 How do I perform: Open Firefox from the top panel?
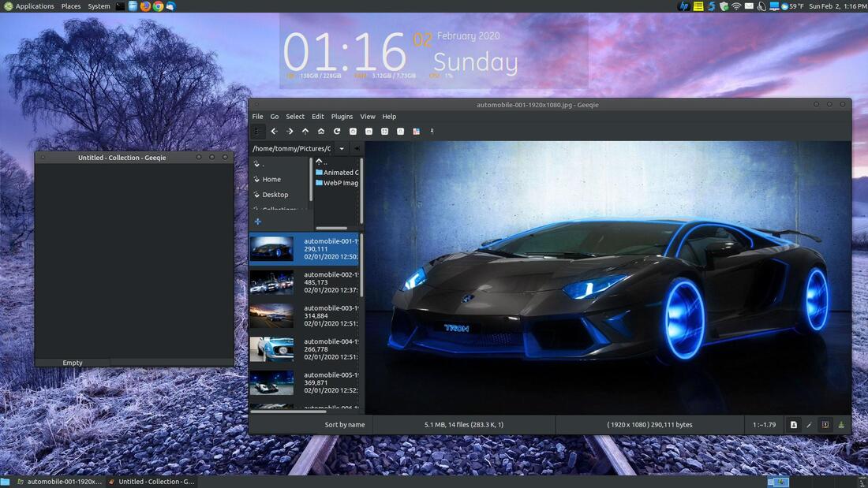(145, 6)
